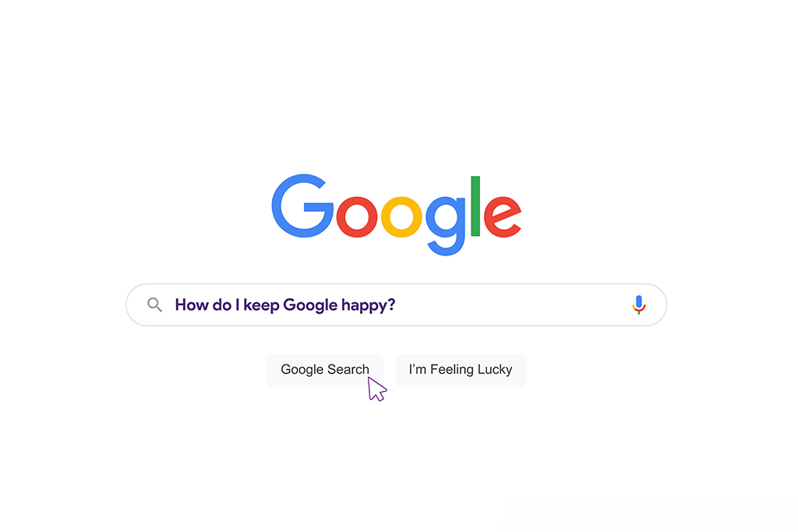Place cursor on "happy?" in search query
Image resolution: width=798 pixels, height=532 pixels.
click(x=368, y=305)
